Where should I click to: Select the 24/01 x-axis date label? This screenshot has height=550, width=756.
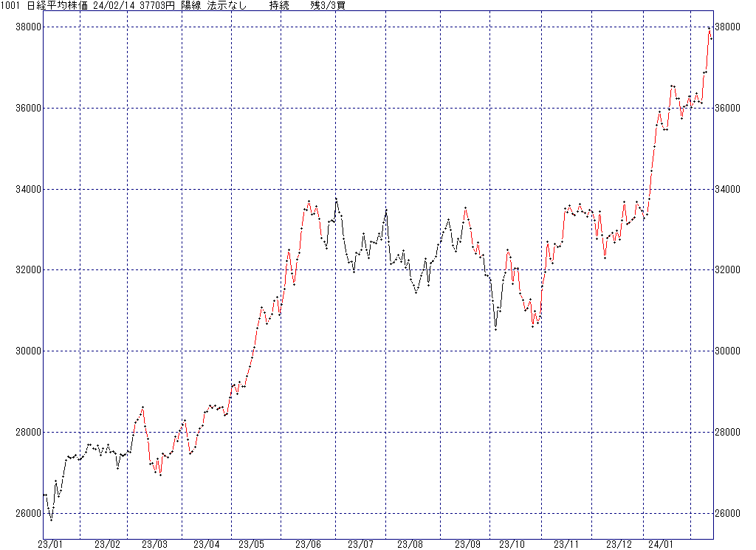pos(661,545)
